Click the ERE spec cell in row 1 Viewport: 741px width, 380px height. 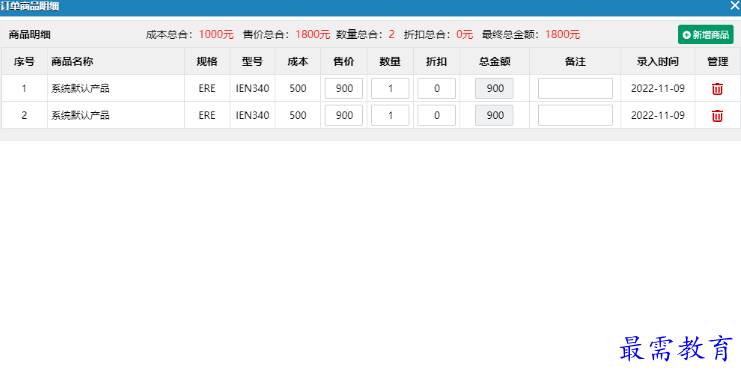207,88
